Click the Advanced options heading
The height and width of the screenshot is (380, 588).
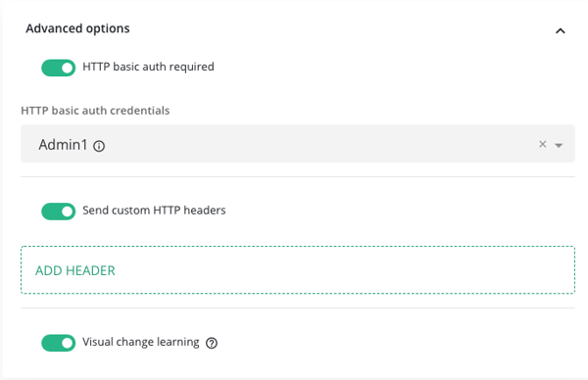77,28
